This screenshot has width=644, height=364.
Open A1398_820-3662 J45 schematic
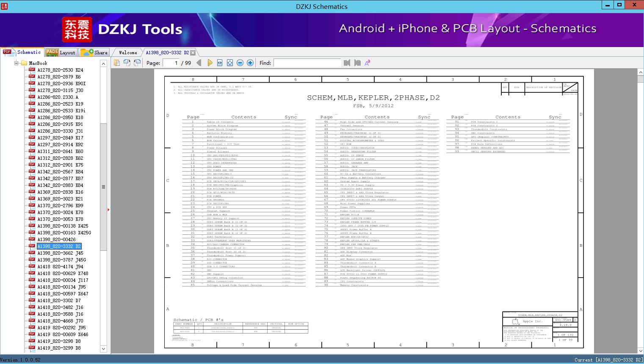(x=60, y=253)
